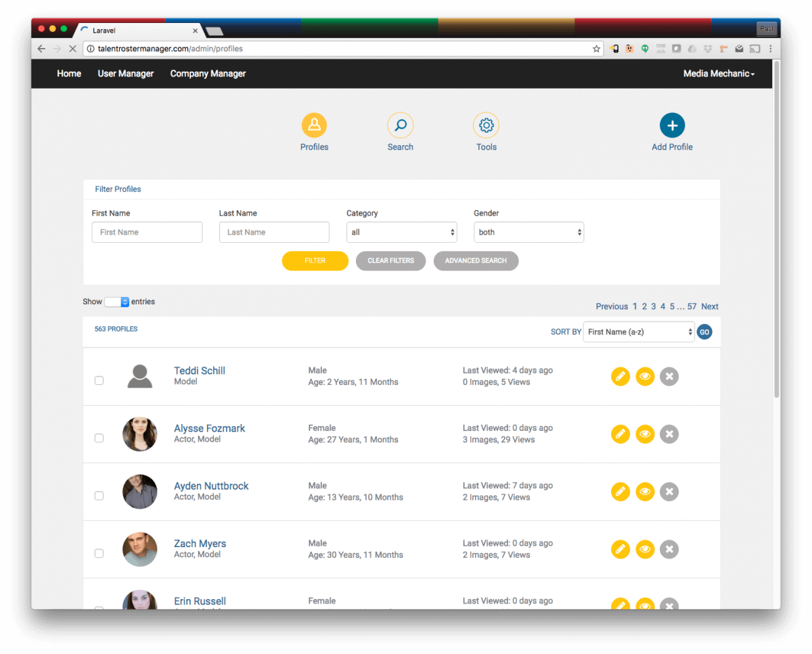This screenshot has width=812, height=654.
Task: Open the Gender dropdown showing both
Action: pyautogui.click(x=528, y=232)
